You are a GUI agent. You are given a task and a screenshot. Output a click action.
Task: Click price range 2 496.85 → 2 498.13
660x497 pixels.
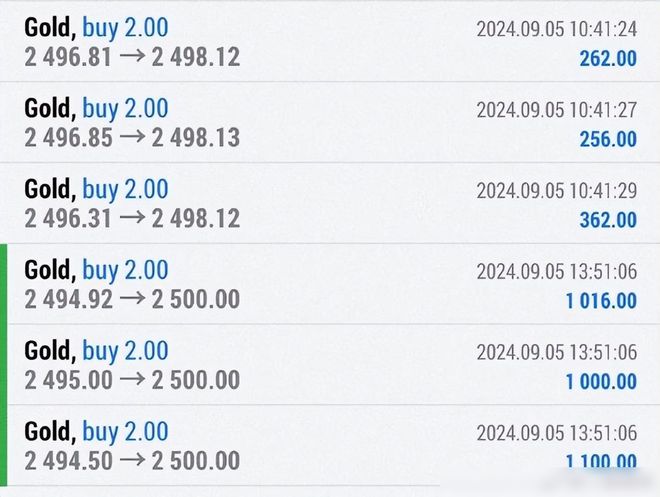click(x=132, y=138)
